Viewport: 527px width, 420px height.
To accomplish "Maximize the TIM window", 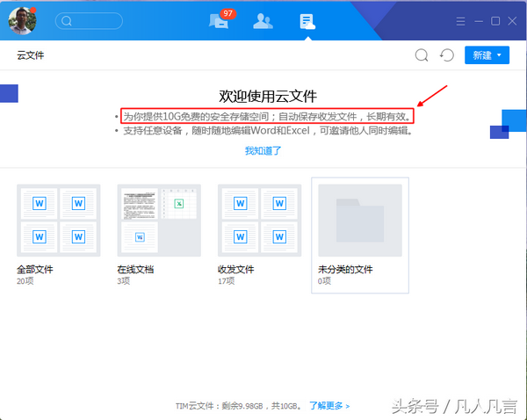I will click(x=495, y=21).
